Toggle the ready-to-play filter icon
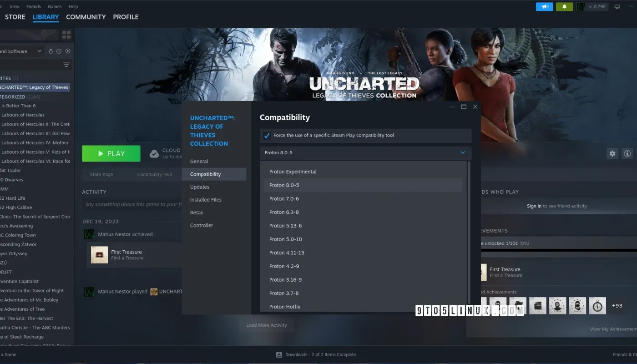637x364 pixels. (x=68, y=51)
